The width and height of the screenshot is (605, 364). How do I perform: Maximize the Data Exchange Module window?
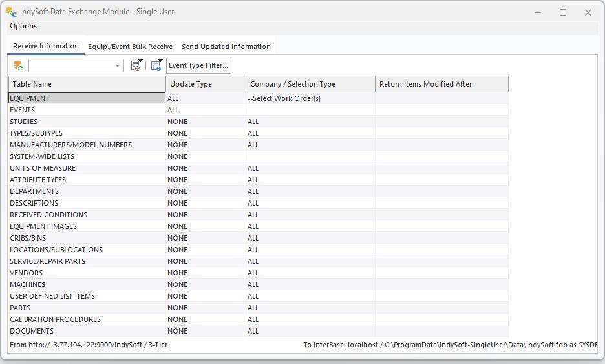coord(563,12)
